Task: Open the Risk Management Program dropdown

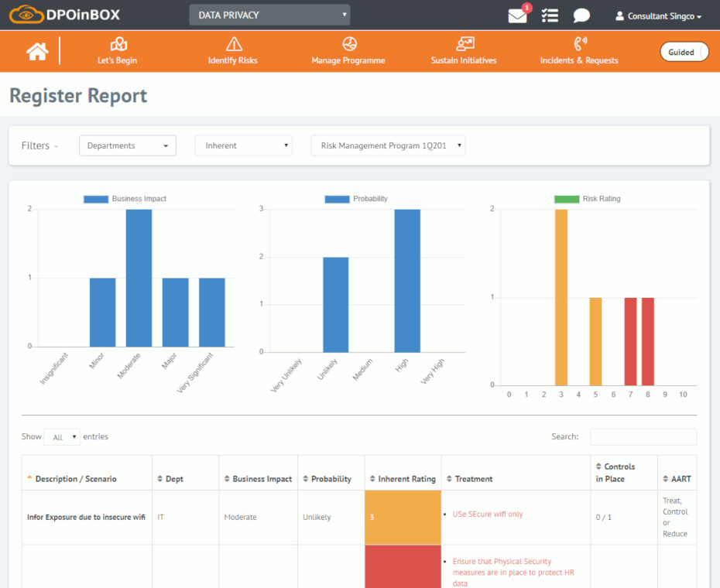Action: [388, 145]
